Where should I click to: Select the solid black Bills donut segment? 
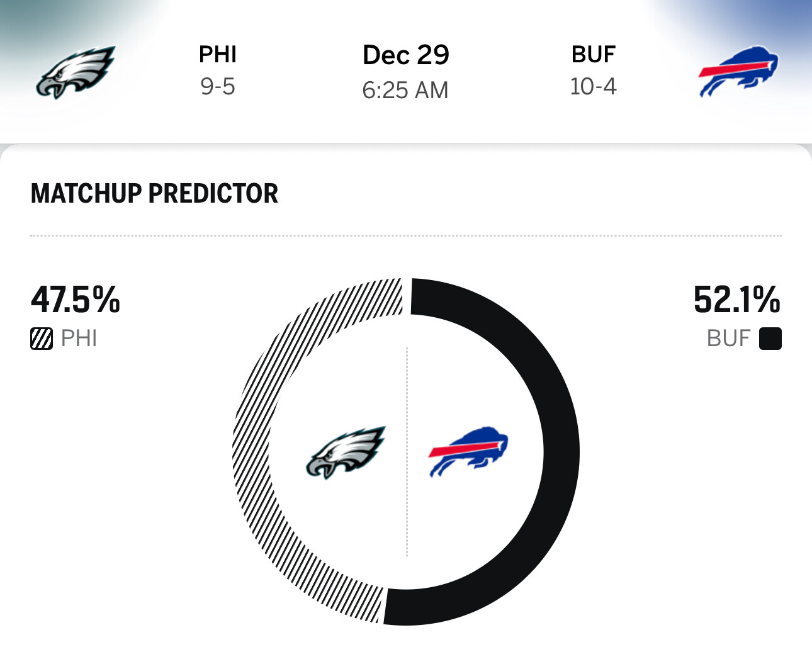pos(561,452)
